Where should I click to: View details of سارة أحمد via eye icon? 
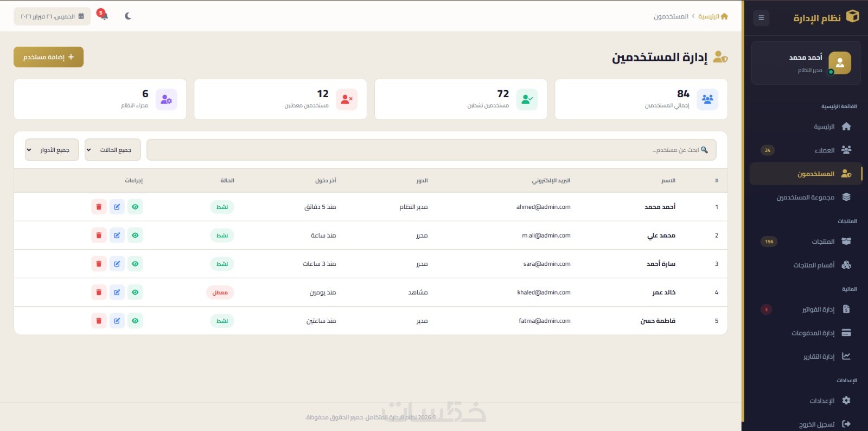pyautogui.click(x=135, y=264)
